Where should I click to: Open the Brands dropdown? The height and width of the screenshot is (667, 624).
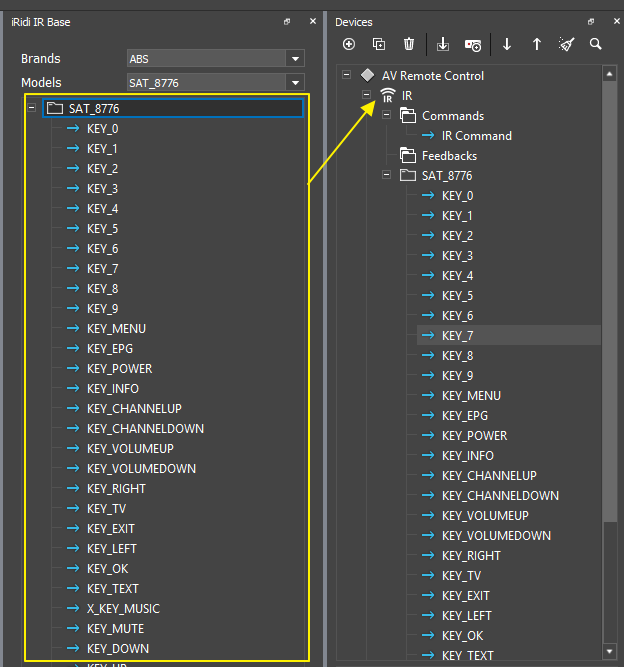(x=295, y=59)
